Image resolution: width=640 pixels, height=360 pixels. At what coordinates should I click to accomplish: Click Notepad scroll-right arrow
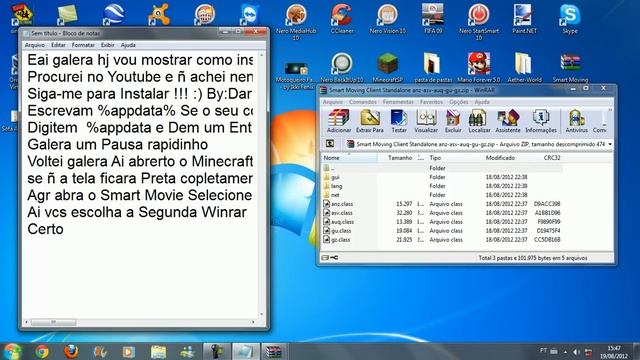pos(253,322)
